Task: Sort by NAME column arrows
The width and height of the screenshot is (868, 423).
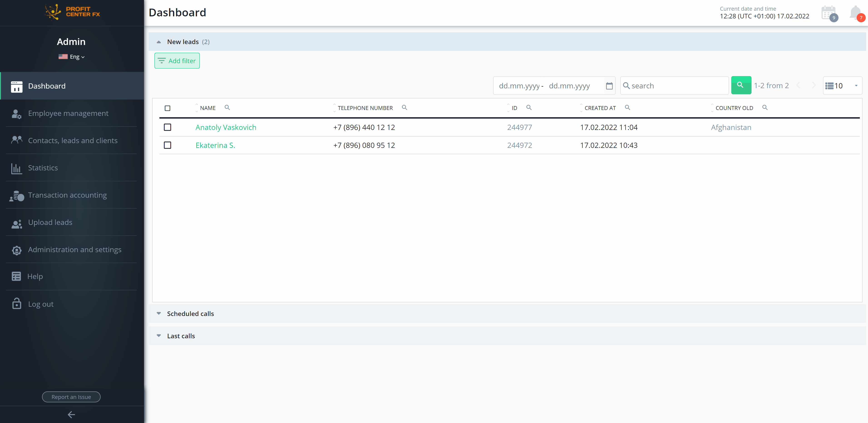Action: 196,108
